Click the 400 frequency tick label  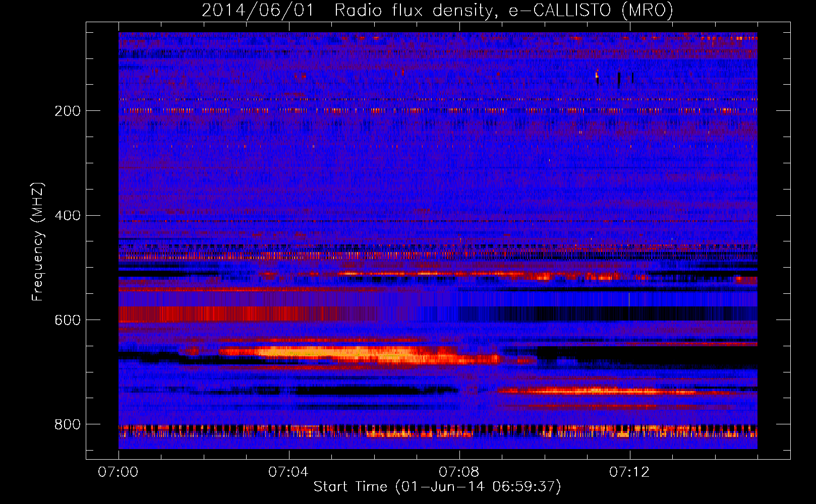click(x=68, y=216)
